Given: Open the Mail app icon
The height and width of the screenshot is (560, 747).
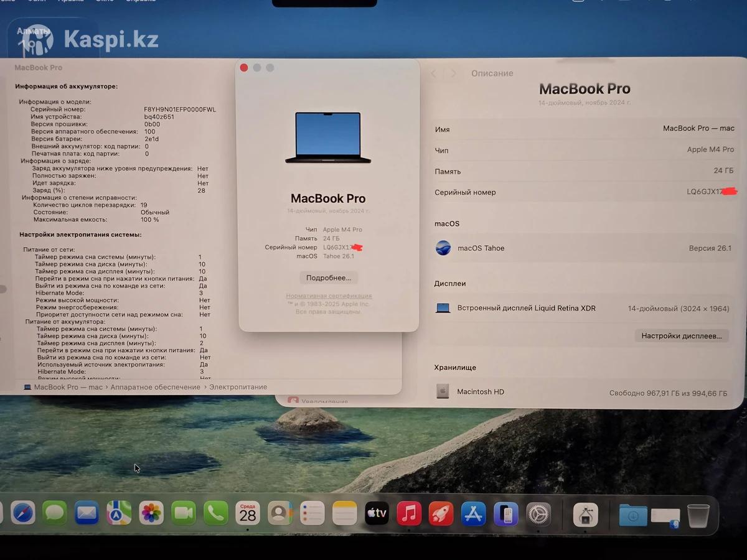Looking at the screenshot, I should tap(87, 513).
